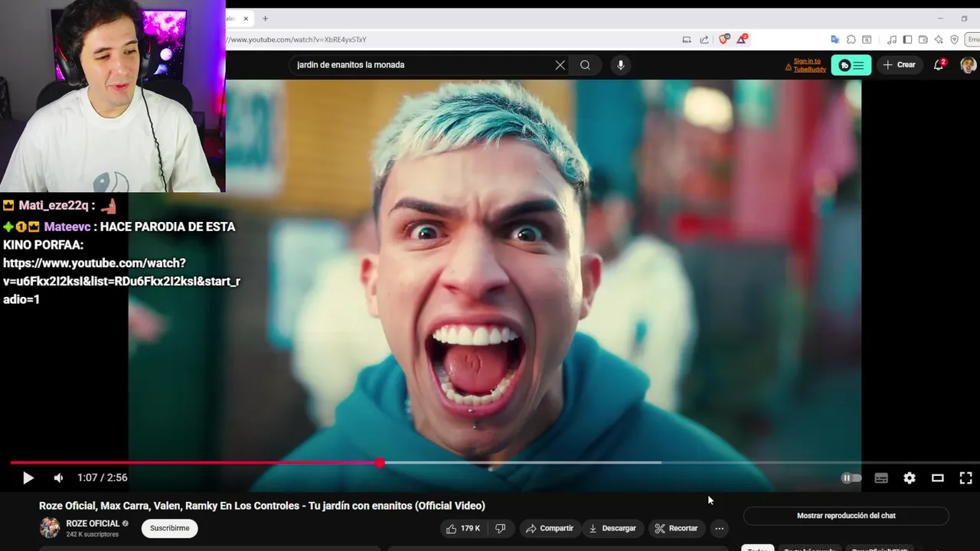Play the paused YouTube video
This screenshot has height=551, width=980.
(28, 478)
